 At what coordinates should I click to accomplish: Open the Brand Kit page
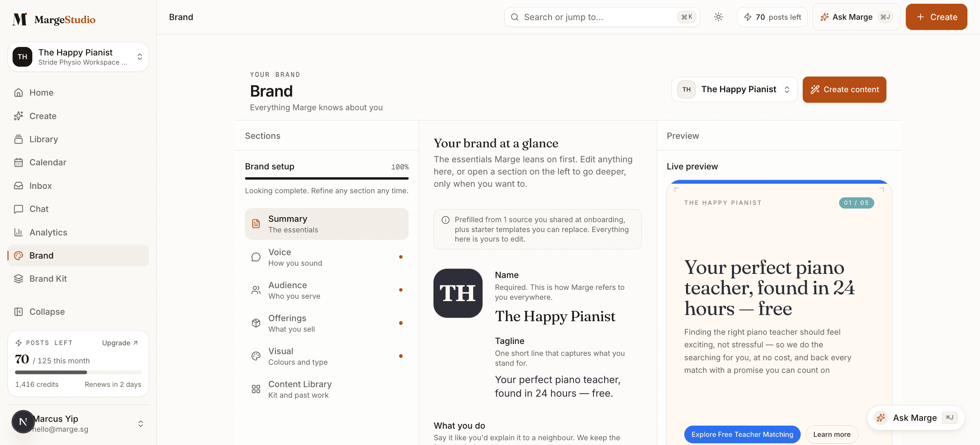point(78,278)
